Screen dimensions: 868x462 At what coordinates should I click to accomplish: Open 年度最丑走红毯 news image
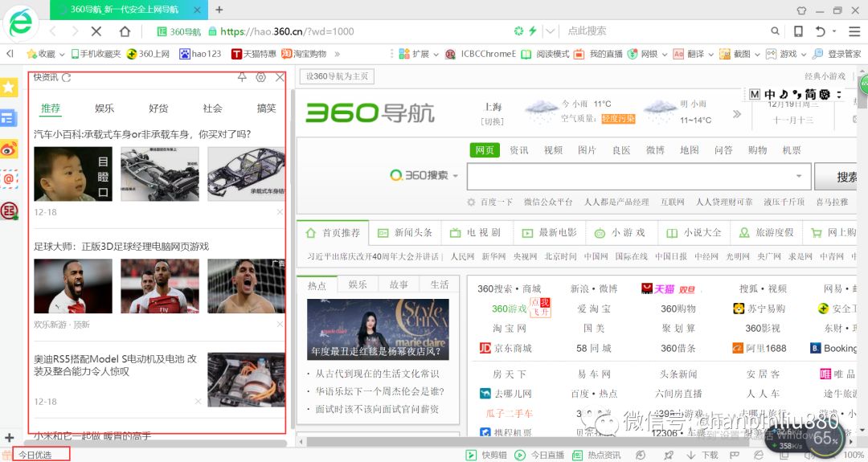point(378,329)
